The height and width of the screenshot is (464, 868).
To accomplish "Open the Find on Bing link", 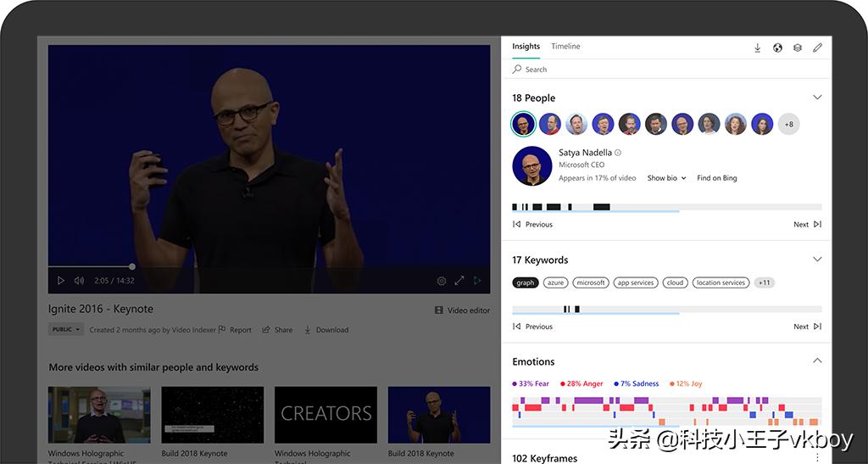I will point(717,178).
